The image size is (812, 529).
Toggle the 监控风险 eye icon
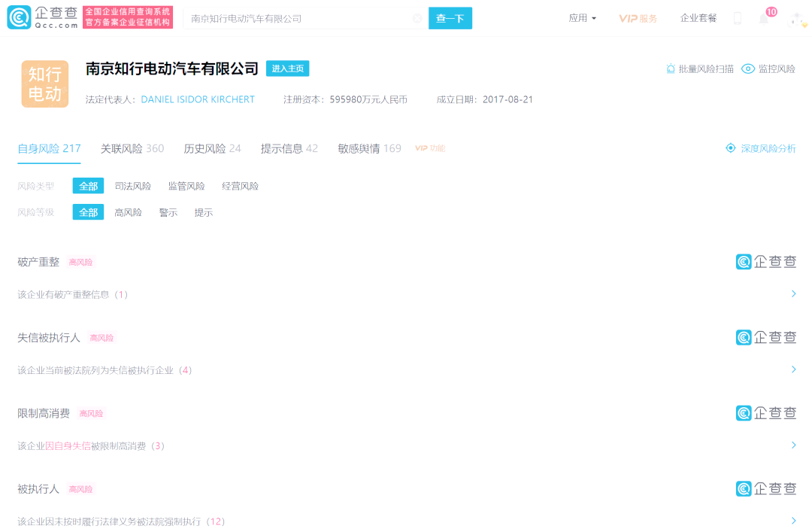[x=748, y=69]
